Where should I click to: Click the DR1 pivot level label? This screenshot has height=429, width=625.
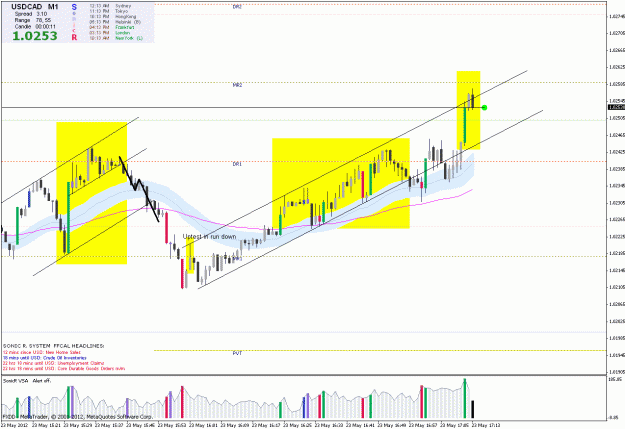[x=237, y=164]
